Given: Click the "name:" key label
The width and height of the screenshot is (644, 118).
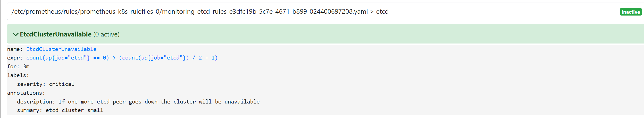Looking at the screenshot, I should tap(15, 49).
